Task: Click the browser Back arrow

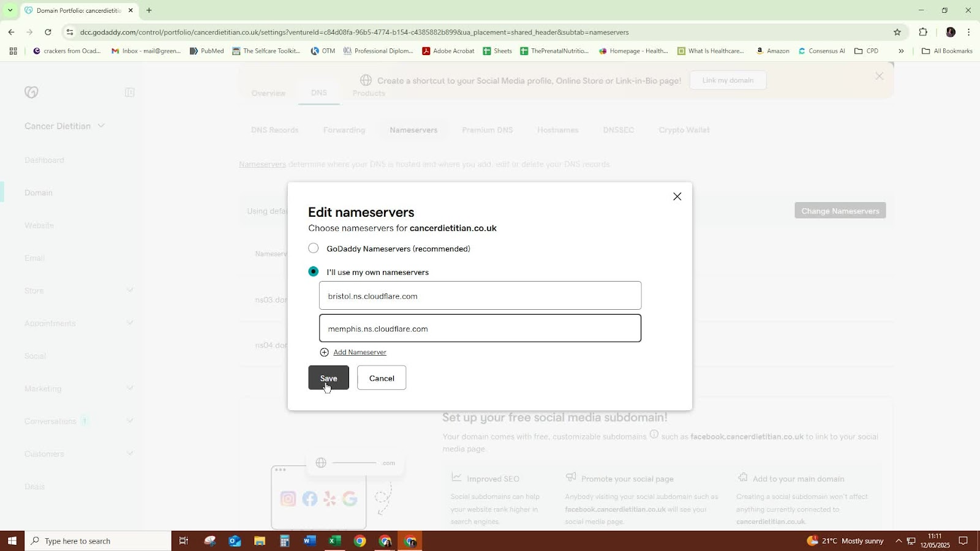Action: click(x=12, y=32)
